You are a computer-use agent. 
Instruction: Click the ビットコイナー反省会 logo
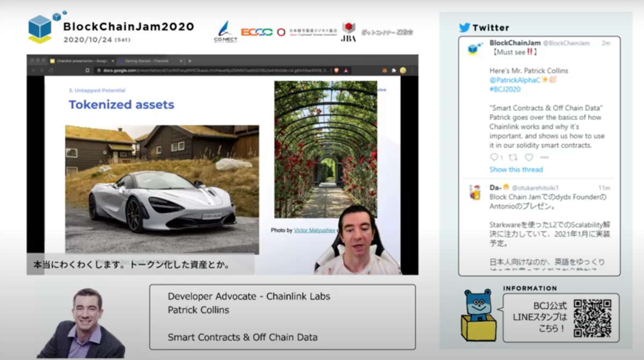pos(386,32)
